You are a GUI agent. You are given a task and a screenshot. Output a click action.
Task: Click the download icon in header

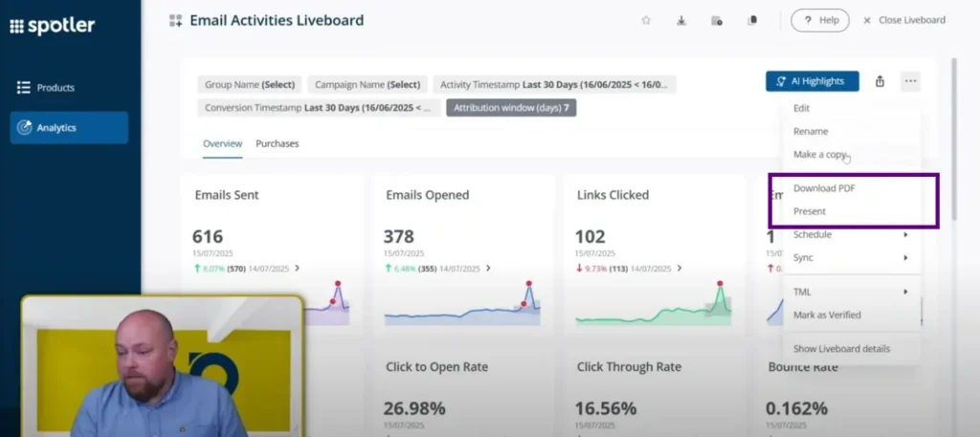(x=681, y=20)
